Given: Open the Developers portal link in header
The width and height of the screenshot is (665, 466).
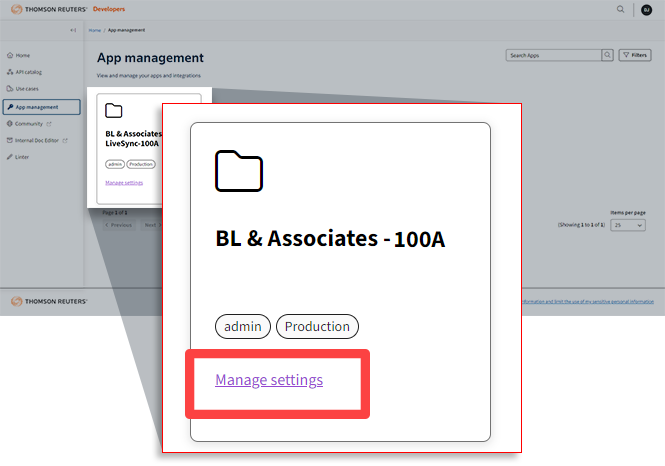Looking at the screenshot, I should coord(109,9).
